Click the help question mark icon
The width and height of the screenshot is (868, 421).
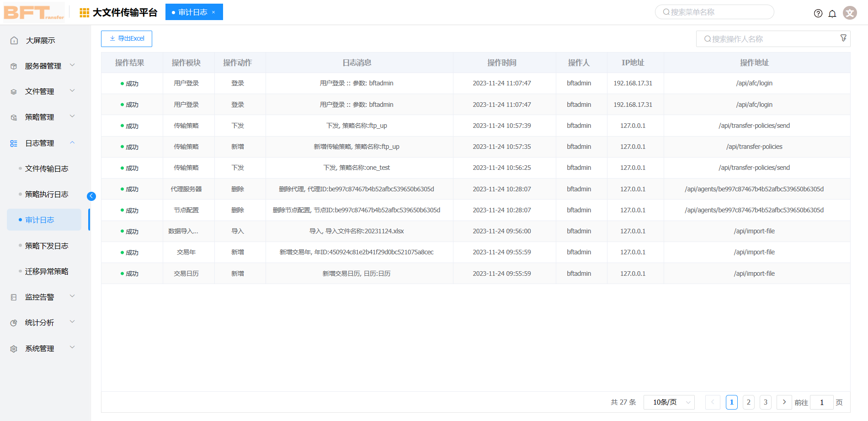click(x=818, y=13)
